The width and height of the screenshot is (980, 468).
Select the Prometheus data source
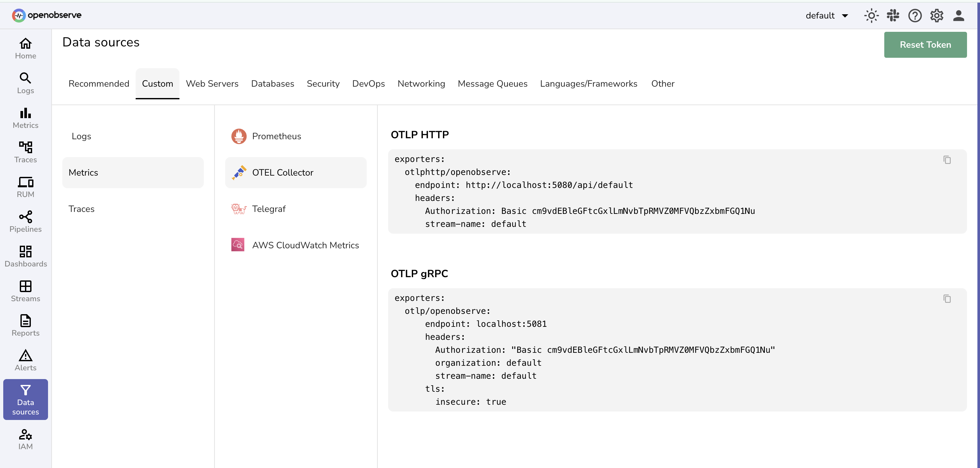[276, 136]
